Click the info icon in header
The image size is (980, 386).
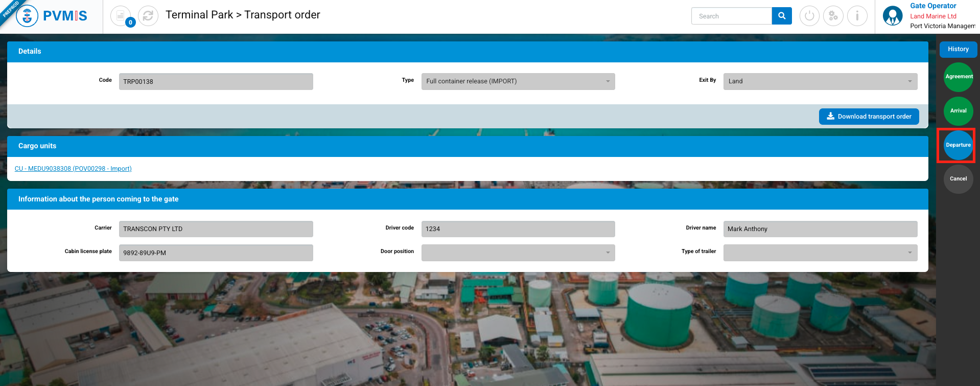857,16
